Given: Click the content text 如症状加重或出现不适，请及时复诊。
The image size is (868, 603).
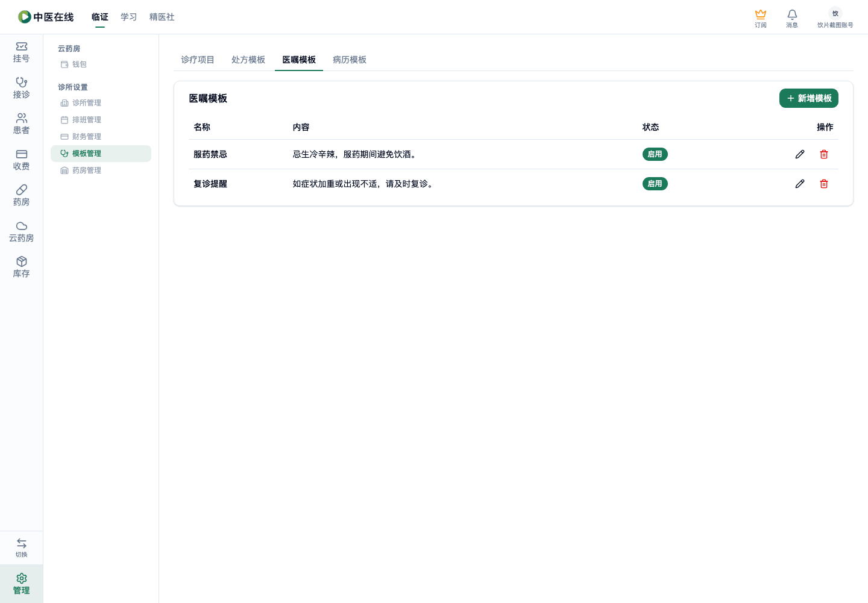Looking at the screenshot, I should pos(363,184).
